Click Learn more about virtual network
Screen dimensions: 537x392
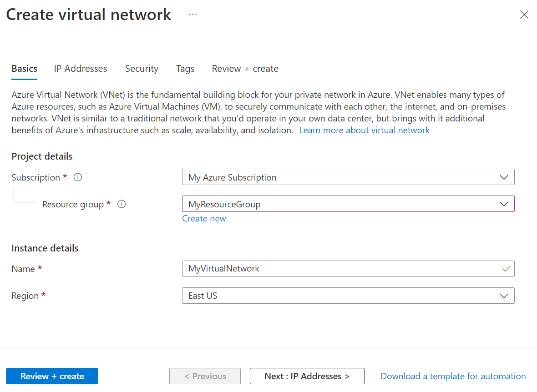pos(364,130)
